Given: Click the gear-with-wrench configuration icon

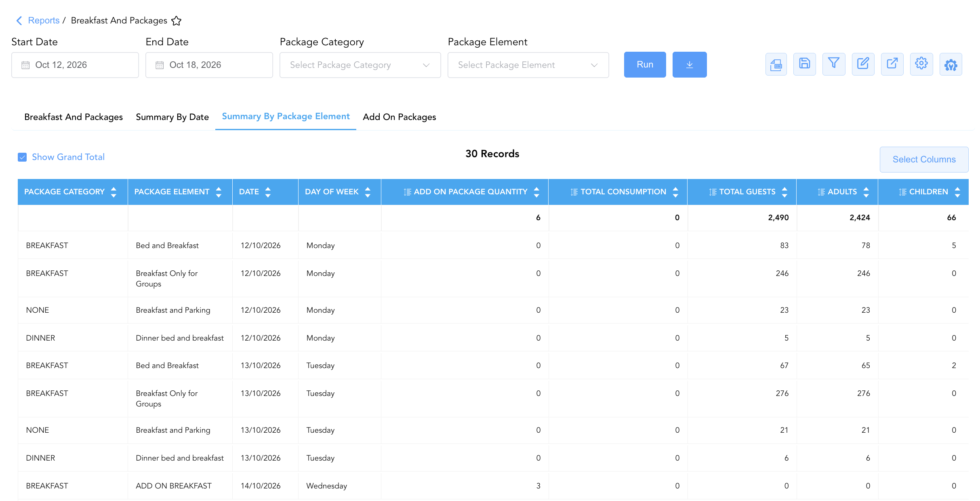Looking at the screenshot, I should [951, 64].
